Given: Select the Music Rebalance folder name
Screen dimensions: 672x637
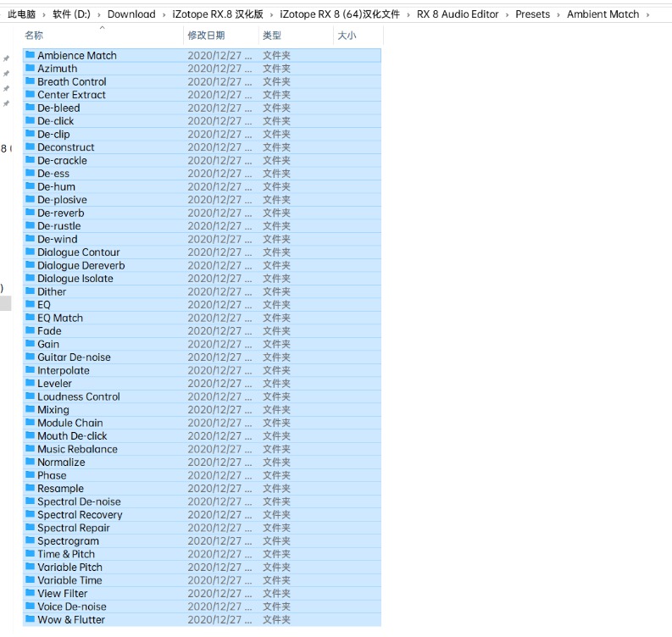Looking at the screenshot, I should pos(78,449).
